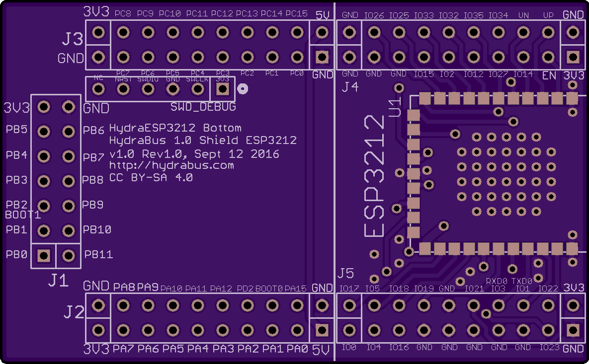Click the IO0 pin label

coord(349,347)
